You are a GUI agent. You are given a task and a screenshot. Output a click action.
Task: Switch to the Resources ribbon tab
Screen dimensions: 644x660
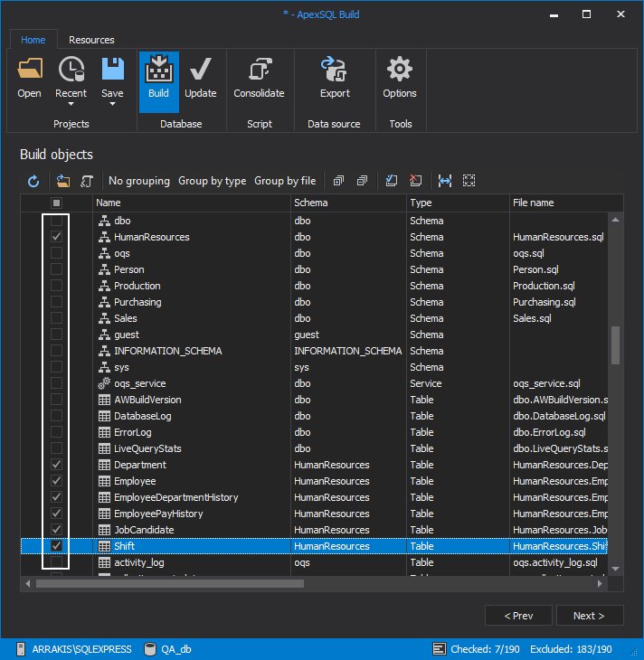click(x=91, y=40)
